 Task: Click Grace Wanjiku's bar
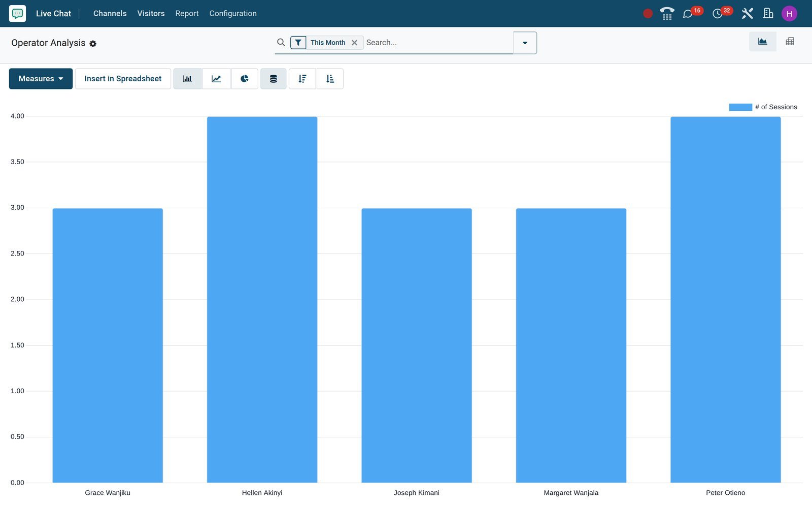pos(108,345)
